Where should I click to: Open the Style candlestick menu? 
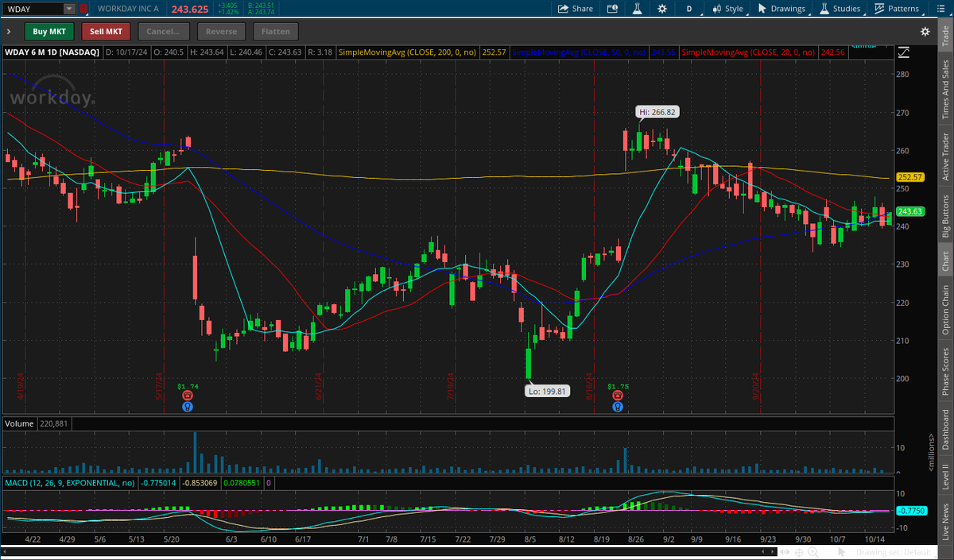click(x=727, y=9)
